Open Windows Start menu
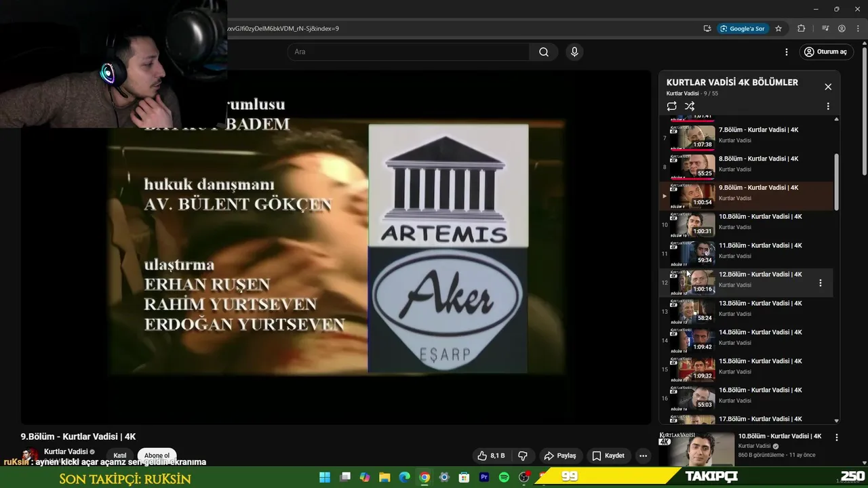Viewport: 868px width, 488px height. (325, 477)
